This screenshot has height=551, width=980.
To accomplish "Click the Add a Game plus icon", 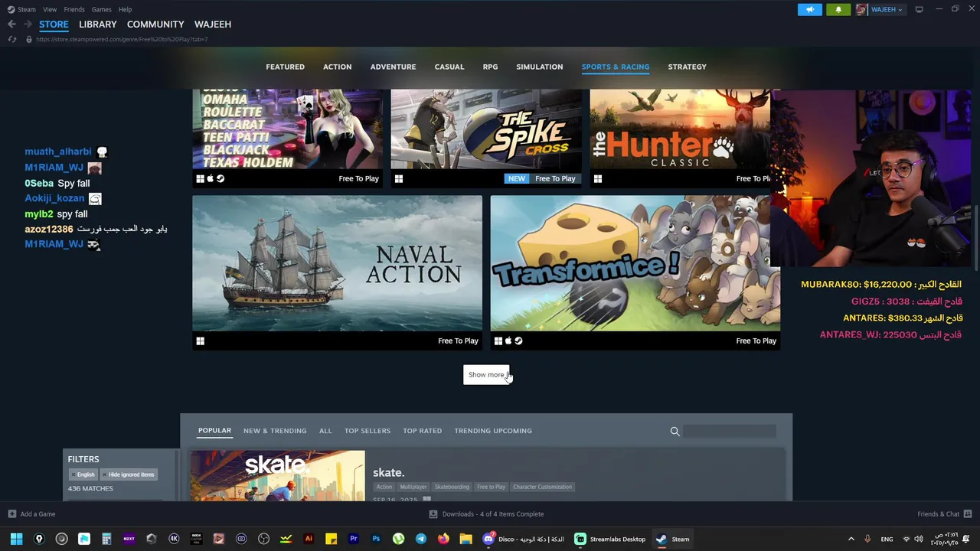I will click(11, 514).
